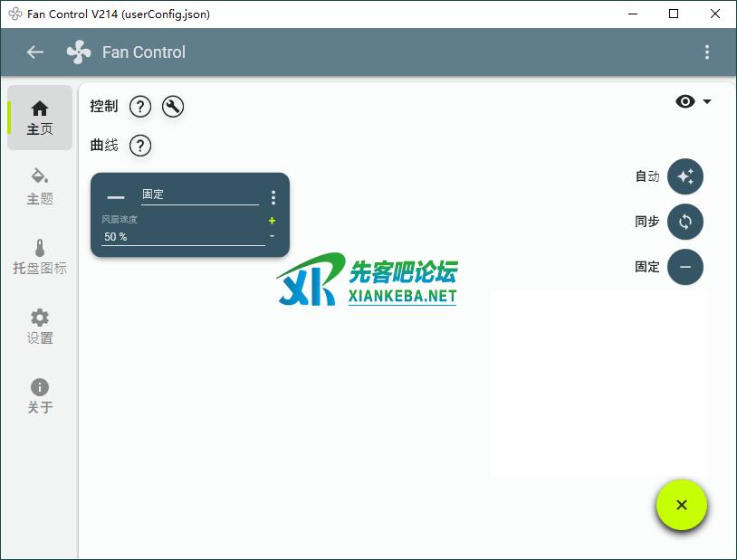Edit the 固定 curve name field

pos(199,195)
